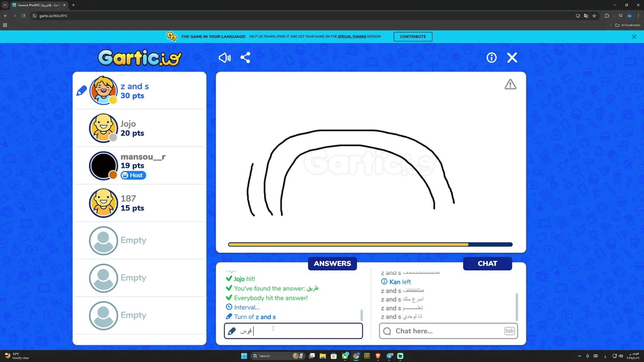The height and width of the screenshot is (362, 644).
Task: Click 'Turn of z and s' message
Action: (255, 317)
